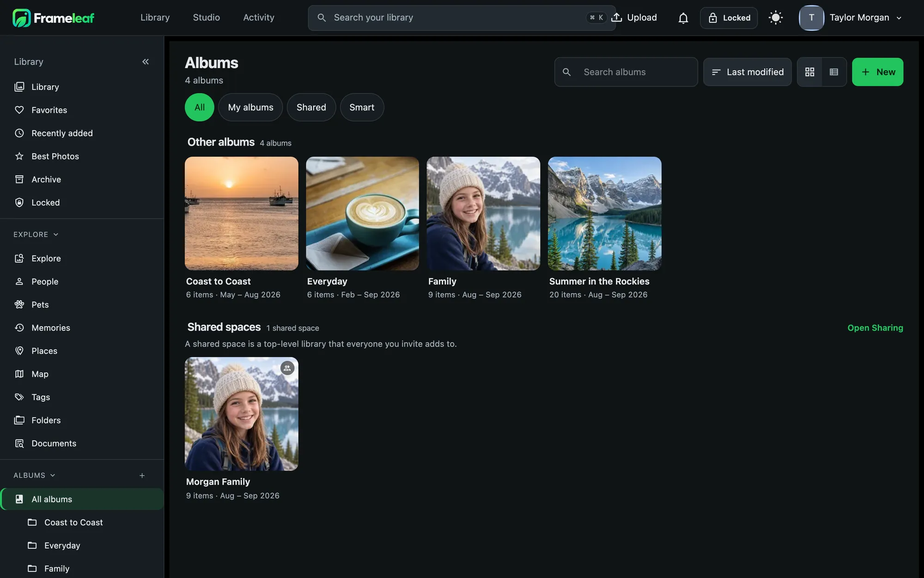Open the Coast to Coast album thumbnail
This screenshot has height=578, width=924.
point(242,214)
